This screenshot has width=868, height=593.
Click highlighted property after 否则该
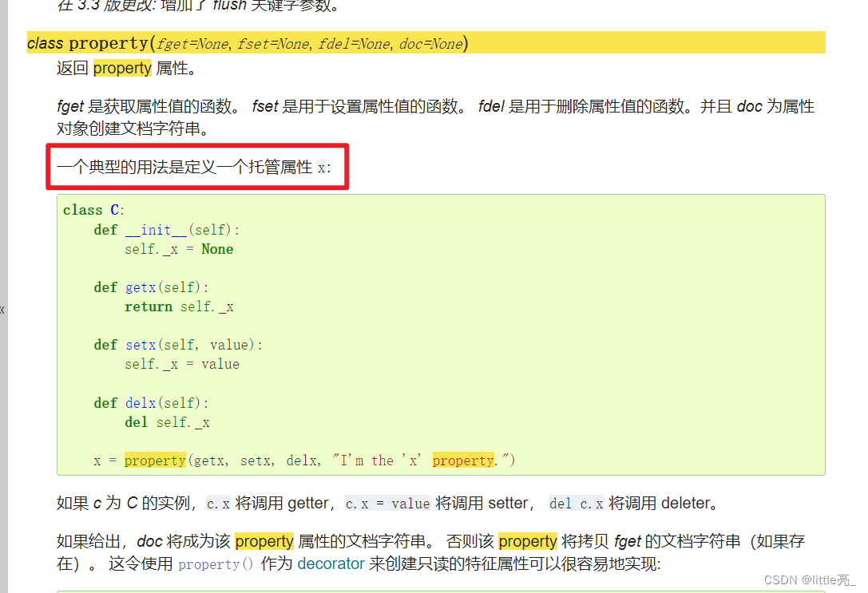(x=527, y=541)
